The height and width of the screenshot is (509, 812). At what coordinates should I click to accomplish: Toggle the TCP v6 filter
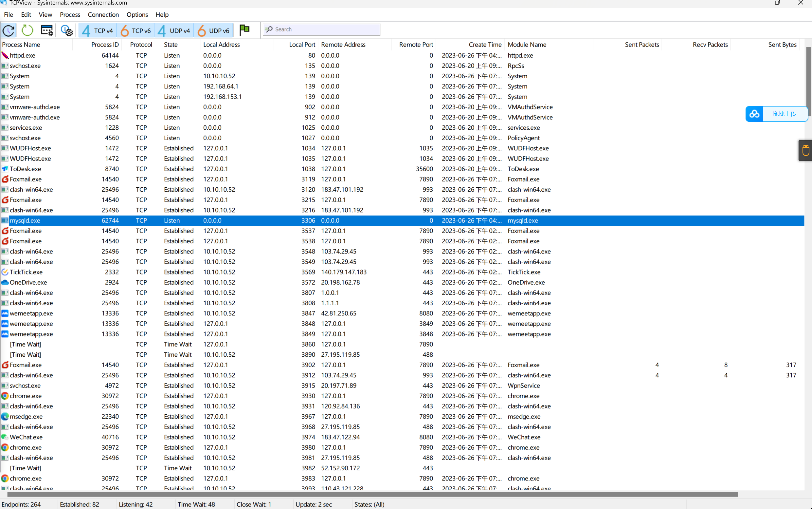[135, 31]
